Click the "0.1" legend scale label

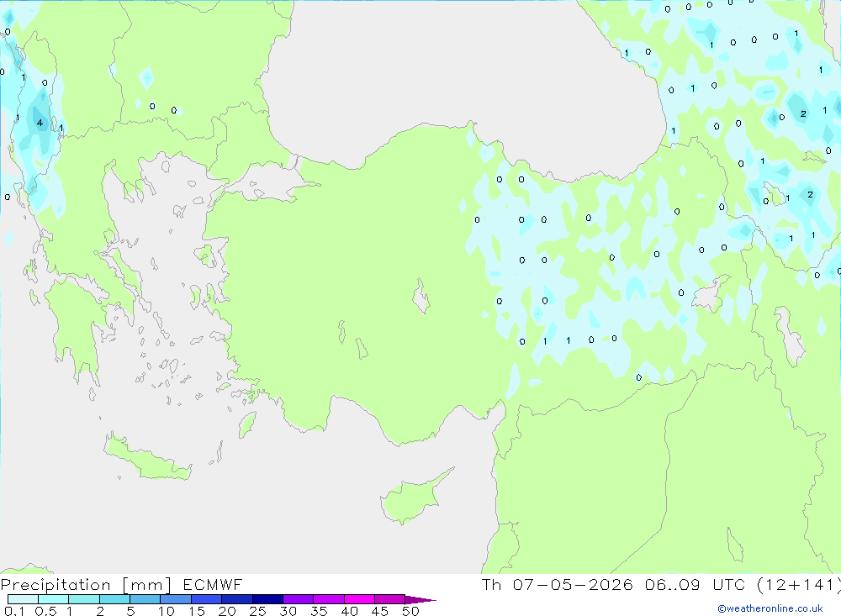[14, 611]
